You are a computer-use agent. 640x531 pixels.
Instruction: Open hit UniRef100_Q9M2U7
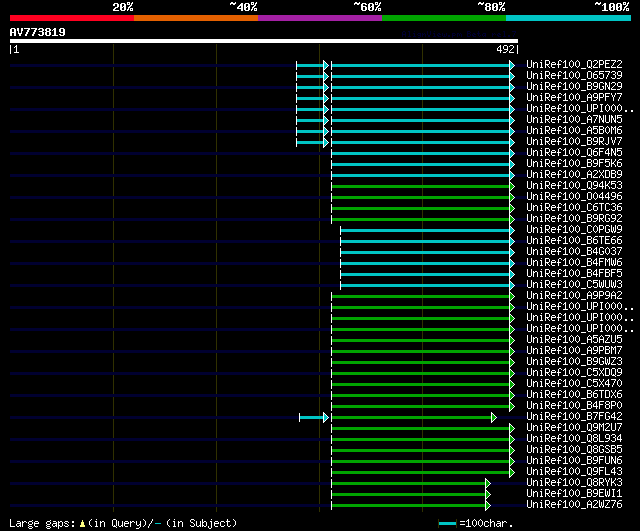574,428
